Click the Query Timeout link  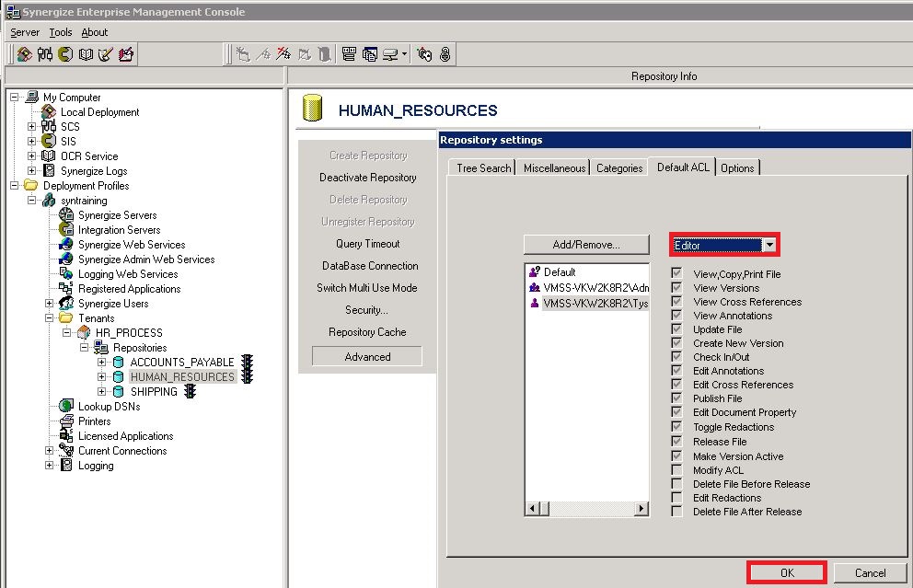367,243
